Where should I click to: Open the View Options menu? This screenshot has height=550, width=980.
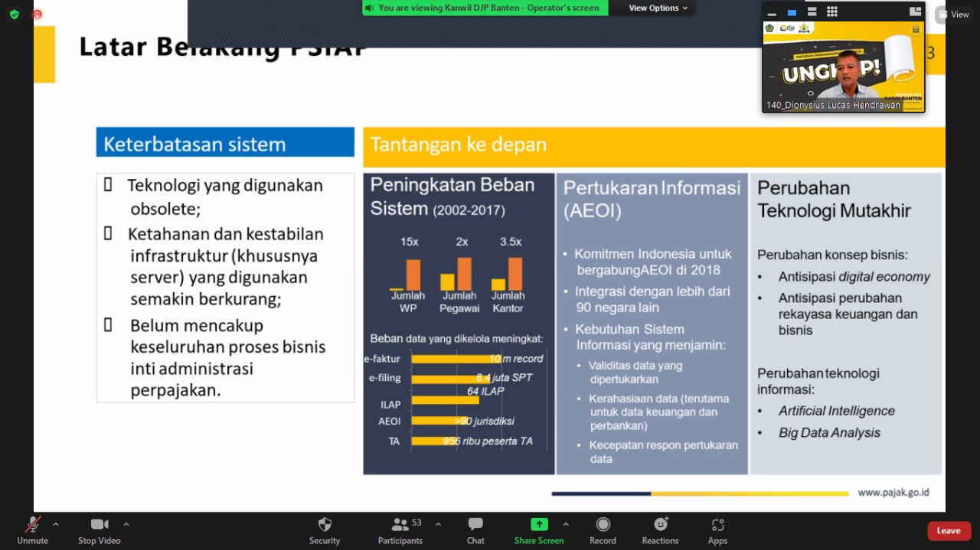[x=658, y=8]
